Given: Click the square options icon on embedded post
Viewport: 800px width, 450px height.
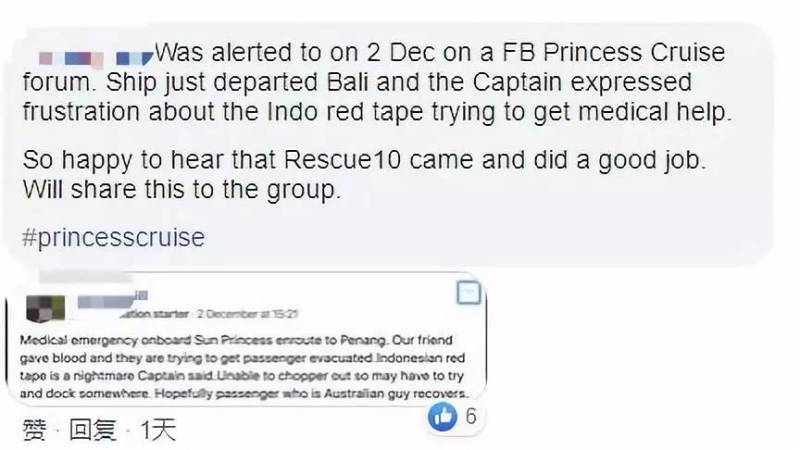Looking at the screenshot, I should (470, 293).
